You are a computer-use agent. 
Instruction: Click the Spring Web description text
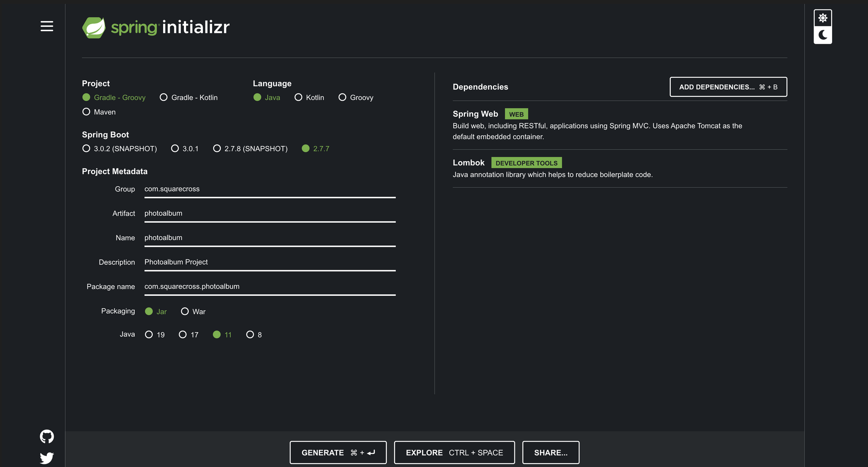click(x=598, y=131)
